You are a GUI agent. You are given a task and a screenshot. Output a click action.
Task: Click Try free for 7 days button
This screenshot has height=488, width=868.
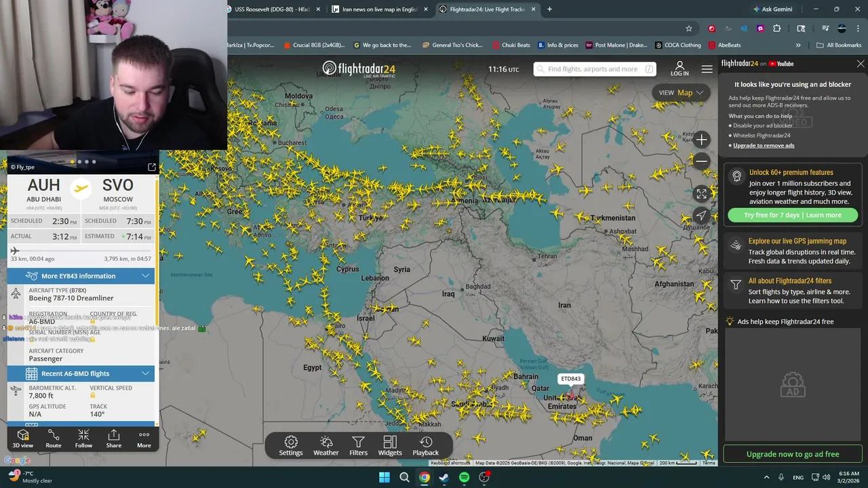pos(793,215)
